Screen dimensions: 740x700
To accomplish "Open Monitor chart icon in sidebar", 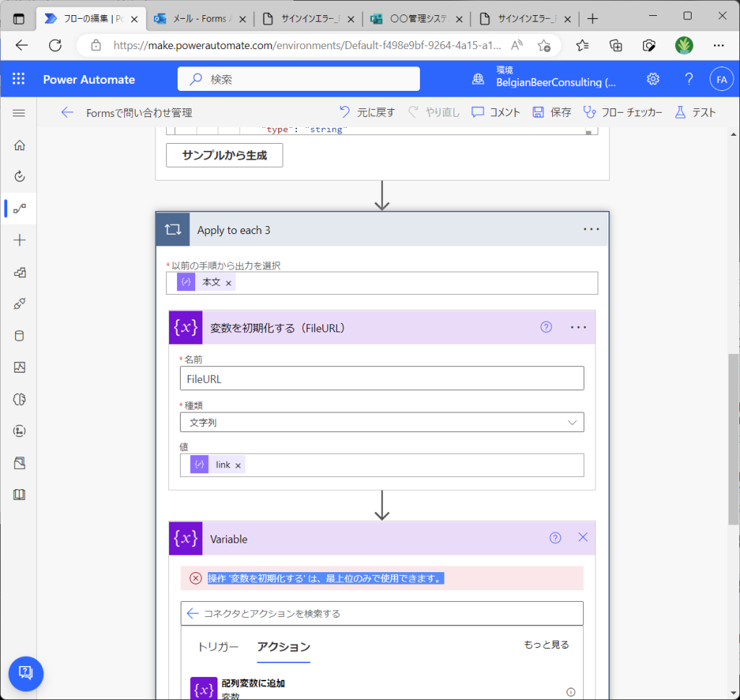I will click(20, 368).
